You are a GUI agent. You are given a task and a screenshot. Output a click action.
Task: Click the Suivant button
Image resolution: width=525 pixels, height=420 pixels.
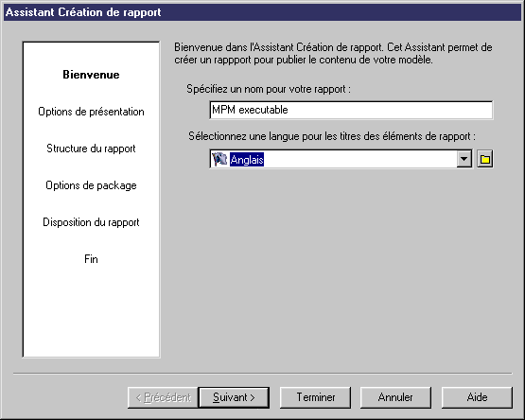234,397
